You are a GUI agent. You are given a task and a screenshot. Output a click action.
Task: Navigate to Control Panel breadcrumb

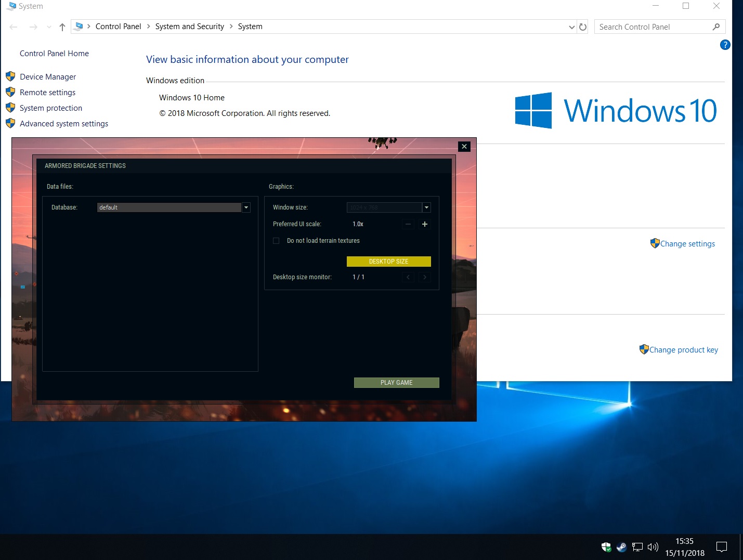pyautogui.click(x=119, y=27)
